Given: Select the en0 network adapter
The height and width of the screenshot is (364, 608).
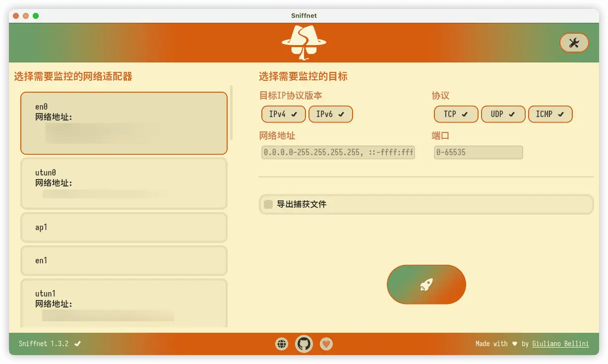Looking at the screenshot, I should click(x=123, y=123).
